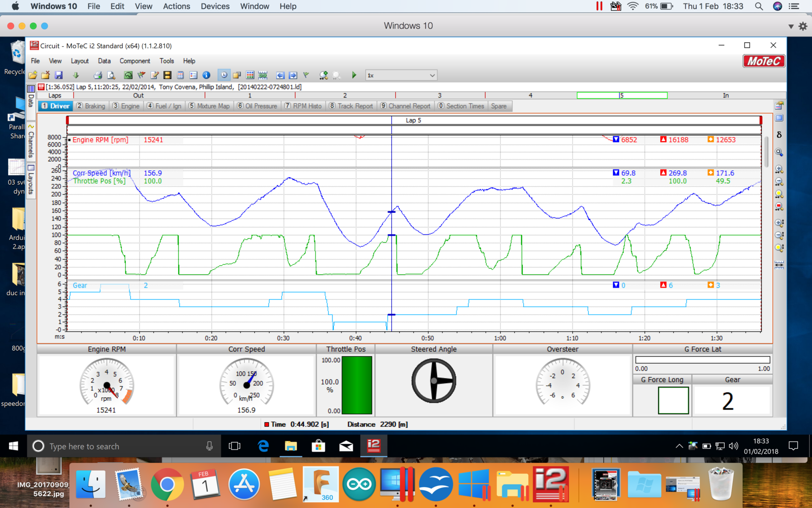Click the vertical zoom out magnifier
The height and width of the screenshot is (508, 812).
[x=779, y=235]
